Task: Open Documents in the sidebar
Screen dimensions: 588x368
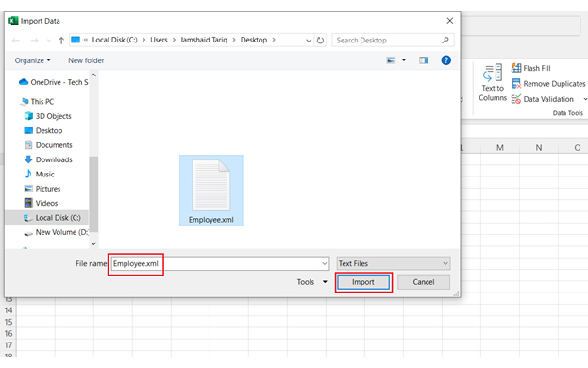Action: tap(48, 145)
